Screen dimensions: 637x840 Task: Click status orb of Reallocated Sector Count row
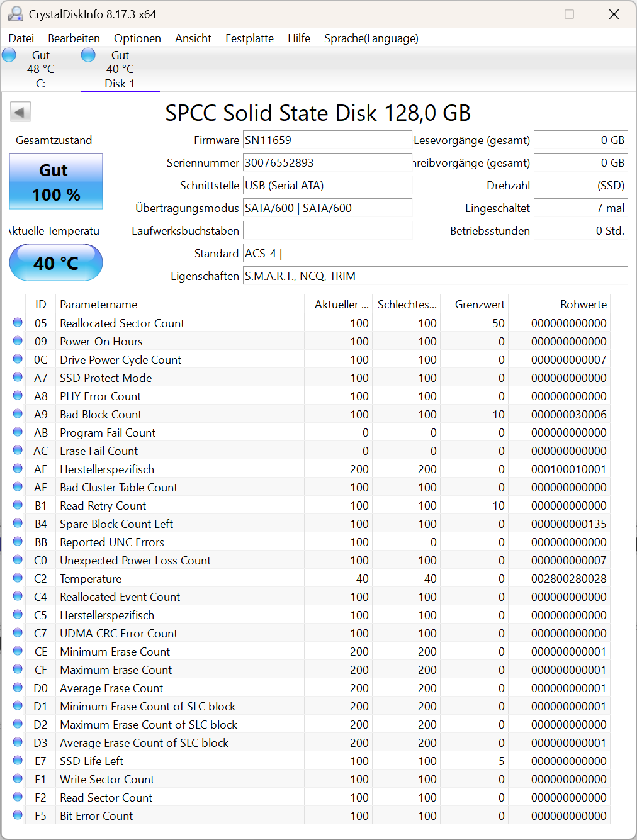click(x=18, y=323)
